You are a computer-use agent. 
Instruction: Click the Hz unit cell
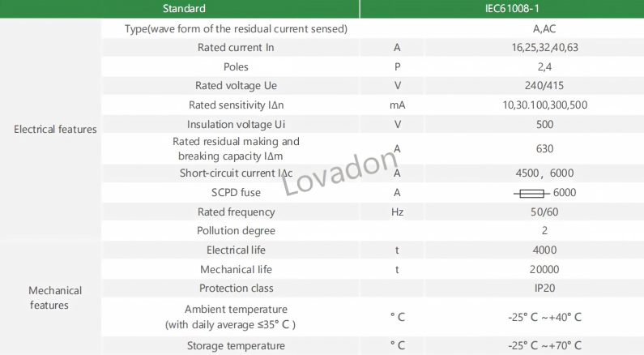[397, 212]
